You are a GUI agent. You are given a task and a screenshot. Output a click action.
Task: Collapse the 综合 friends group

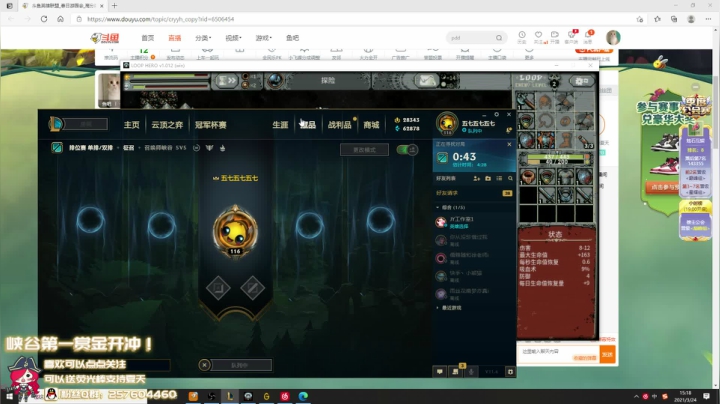pyautogui.click(x=437, y=208)
